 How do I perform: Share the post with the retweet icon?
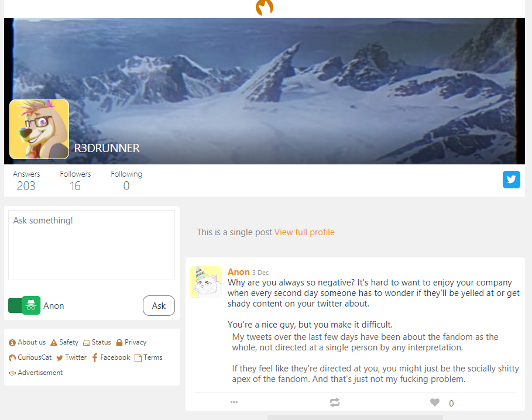335,402
